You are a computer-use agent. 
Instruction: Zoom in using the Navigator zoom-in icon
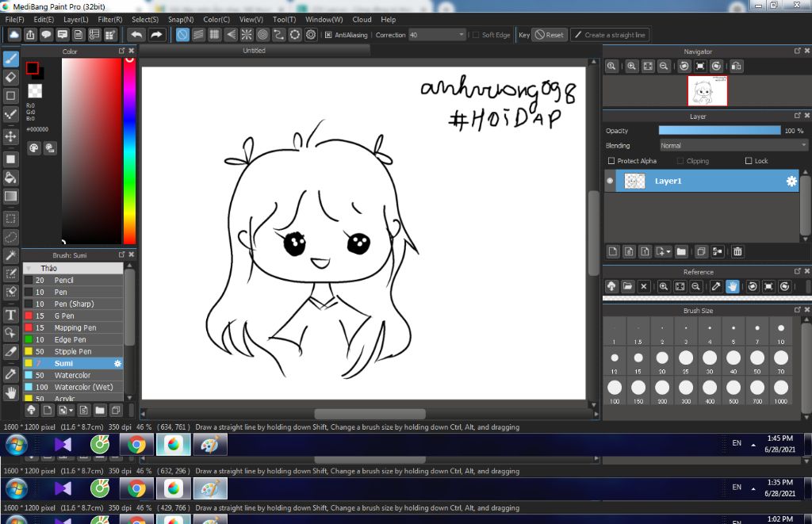tap(632, 67)
